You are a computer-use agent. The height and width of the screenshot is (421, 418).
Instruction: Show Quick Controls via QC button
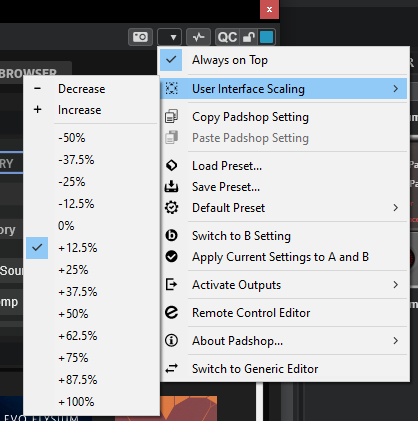pos(227,37)
